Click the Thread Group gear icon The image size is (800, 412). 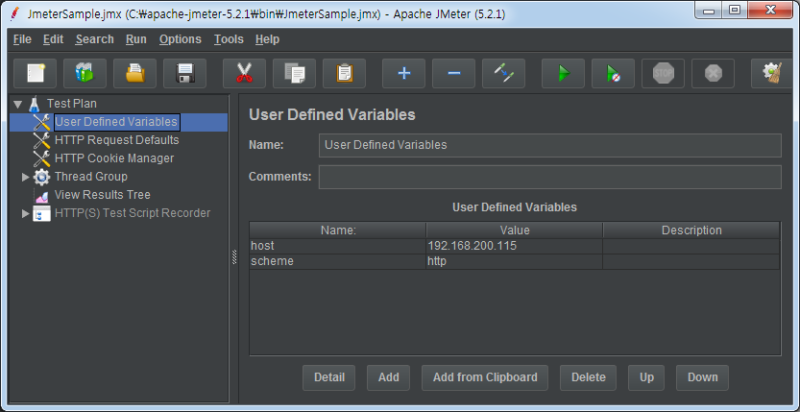point(42,177)
